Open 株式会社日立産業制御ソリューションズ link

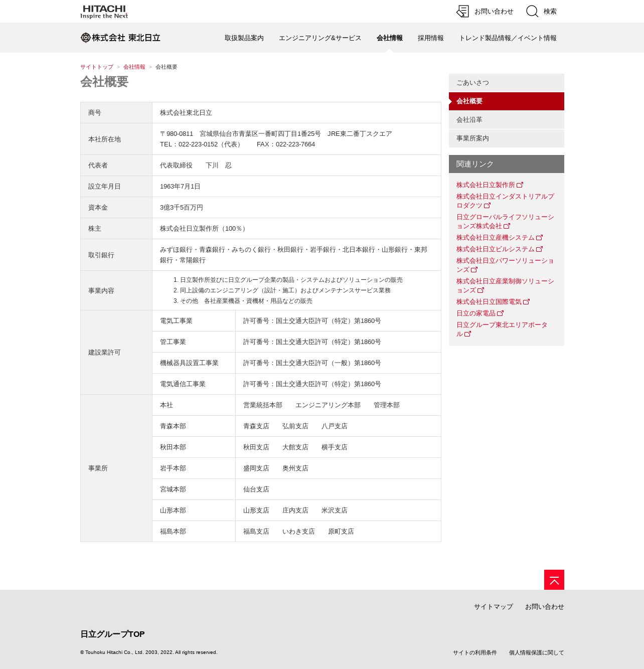click(505, 286)
